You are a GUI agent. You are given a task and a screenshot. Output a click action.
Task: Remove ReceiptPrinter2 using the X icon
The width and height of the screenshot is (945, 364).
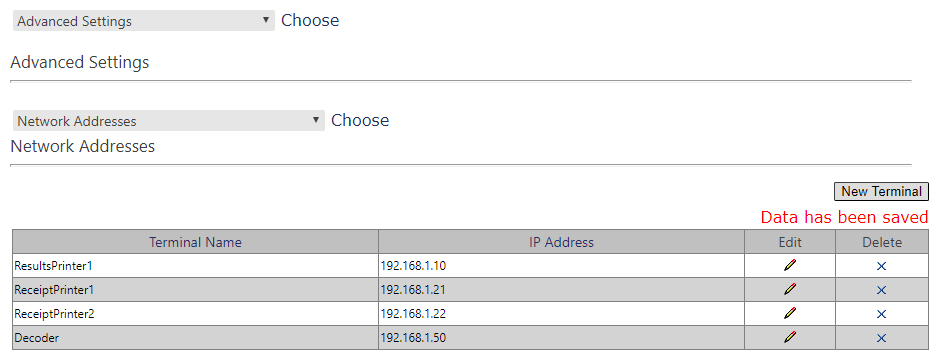tap(881, 314)
